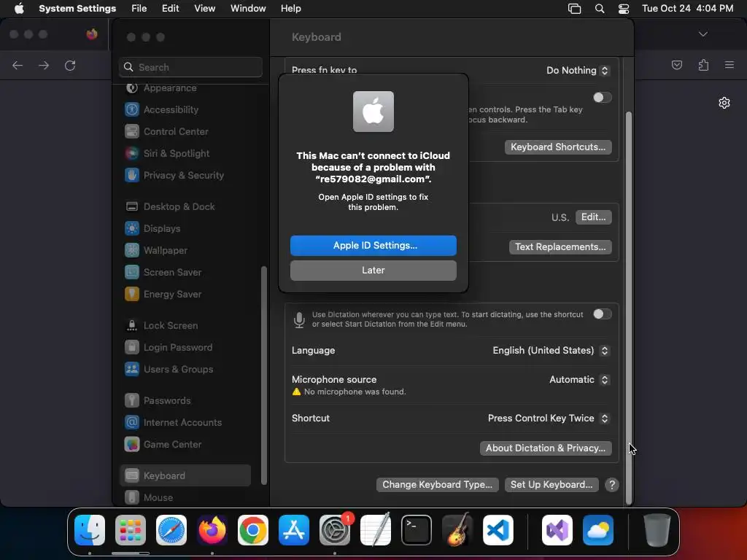This screenshot has height=560, width=747.
Task: Expand Firefox tab list chevron
Action: [703, 34]
